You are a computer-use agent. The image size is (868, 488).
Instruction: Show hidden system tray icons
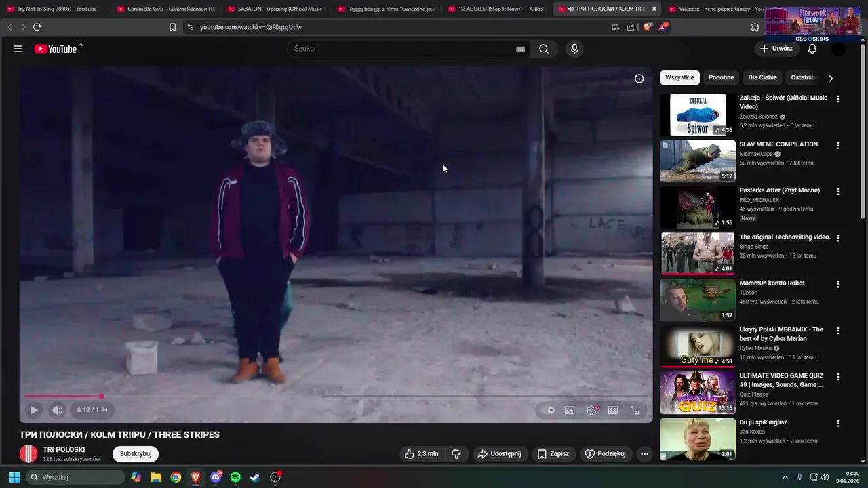click(785, 477)
